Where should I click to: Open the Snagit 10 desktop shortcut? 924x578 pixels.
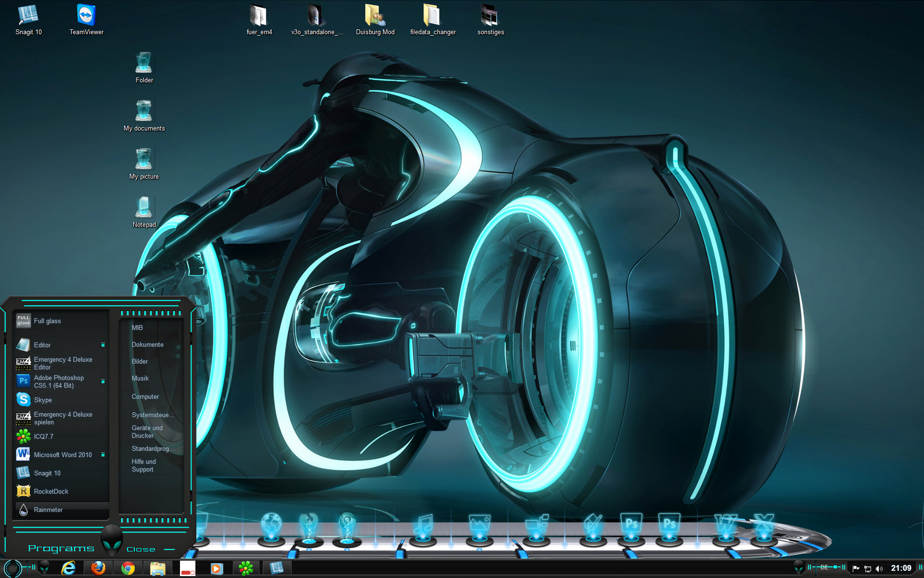tap(28, 20)
